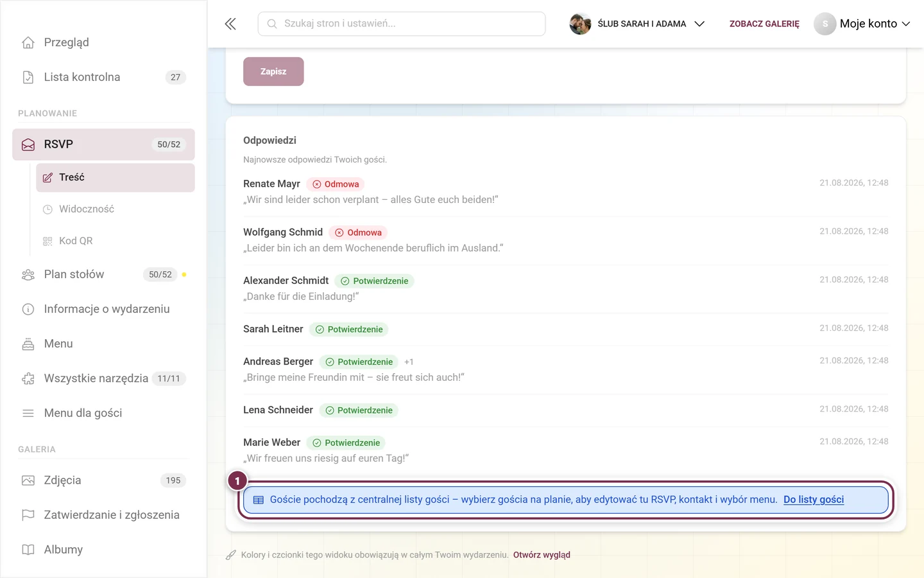924x578 pixels.
Task: Click the Lena Schneider guest name
Action: pyautogui.click(x=278, y=410)
